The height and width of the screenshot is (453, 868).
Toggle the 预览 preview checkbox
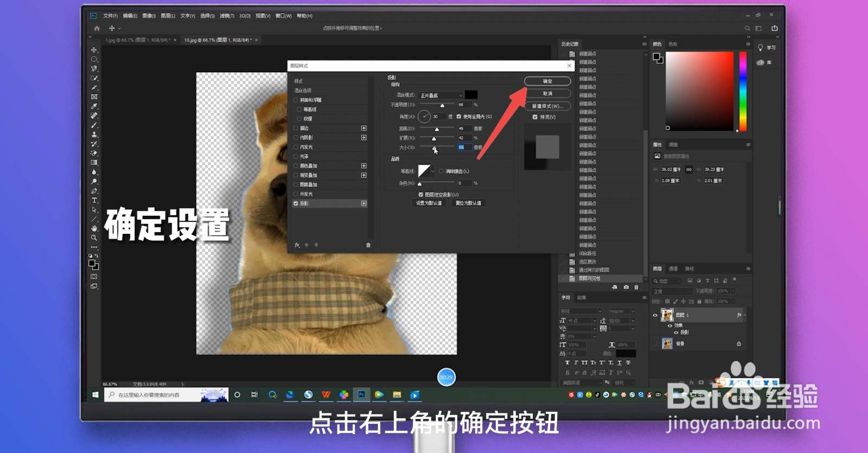(x=535, y=117)
